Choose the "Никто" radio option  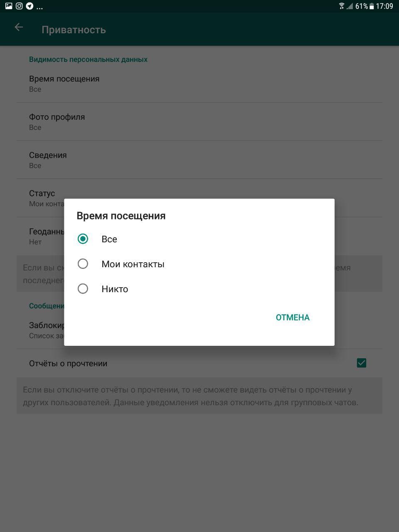click(x=83, y=289)
